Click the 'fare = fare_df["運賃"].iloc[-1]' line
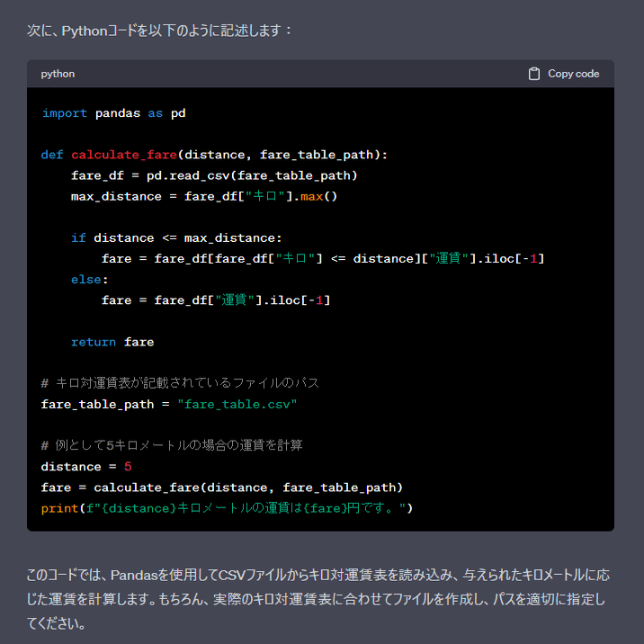644x644 pixels. pos(216,300)
